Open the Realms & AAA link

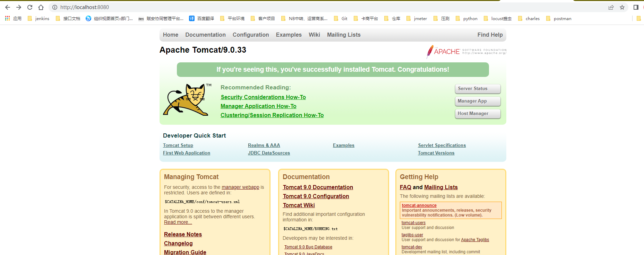[264, 145]
